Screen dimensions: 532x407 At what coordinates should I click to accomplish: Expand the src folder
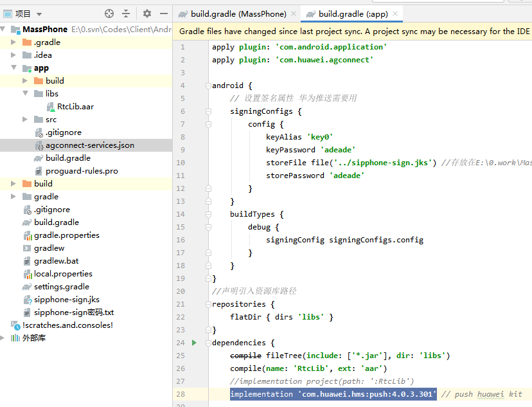pyautogui.click(x=25, y=120)
